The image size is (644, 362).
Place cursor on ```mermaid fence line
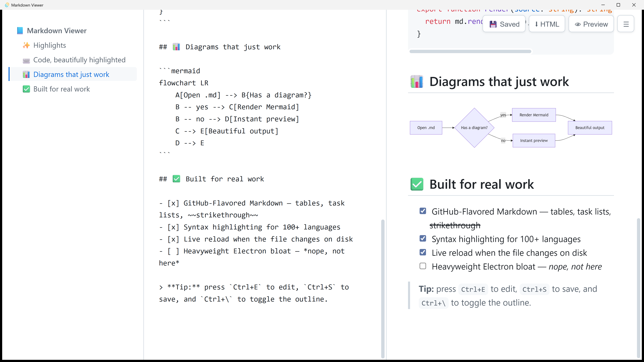pos(179,71)
